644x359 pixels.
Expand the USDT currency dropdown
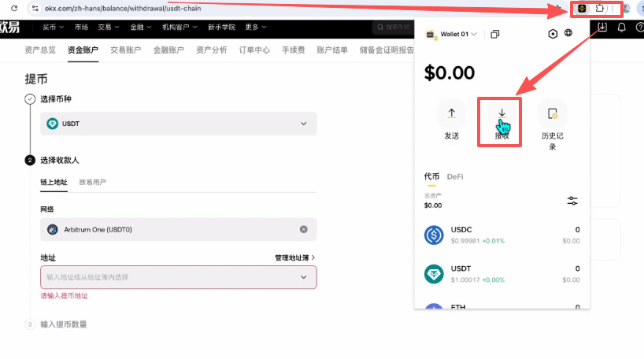[304, 124]
